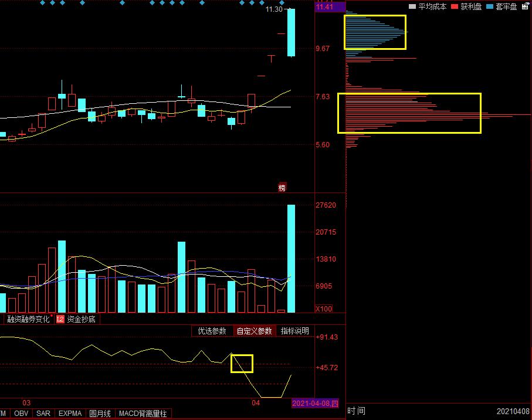Click the 9.67 price axis label
Viewport: 532px width, 420px height.
tap(323, 49)
